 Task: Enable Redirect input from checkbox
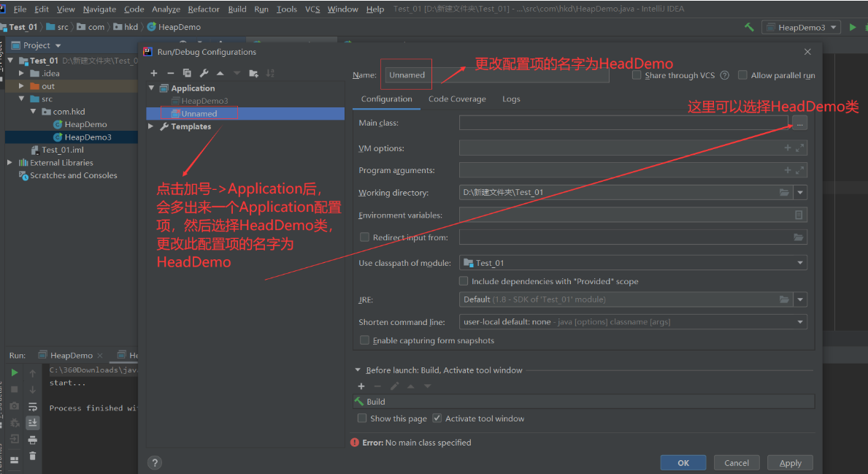364,237
